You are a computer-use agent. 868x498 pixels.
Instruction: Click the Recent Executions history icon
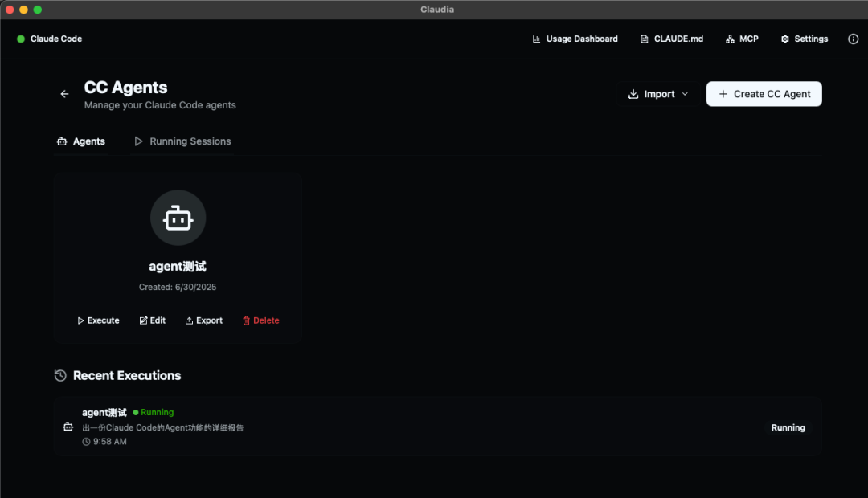(60, 376)
